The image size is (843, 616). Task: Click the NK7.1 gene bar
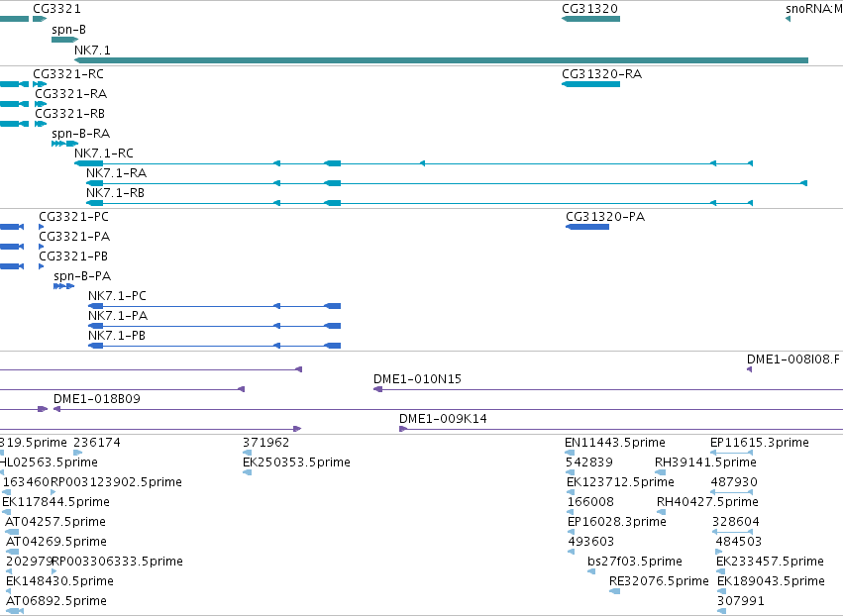(x=441, y=60)
